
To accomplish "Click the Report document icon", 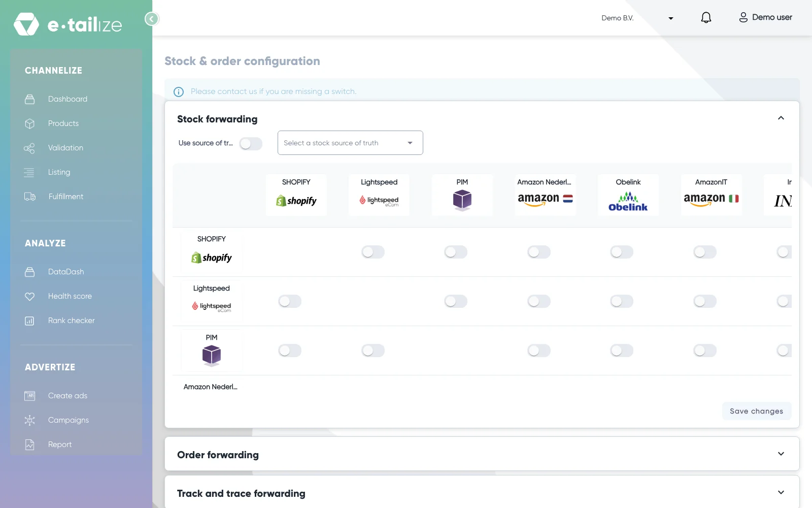I will click(30, 444).
